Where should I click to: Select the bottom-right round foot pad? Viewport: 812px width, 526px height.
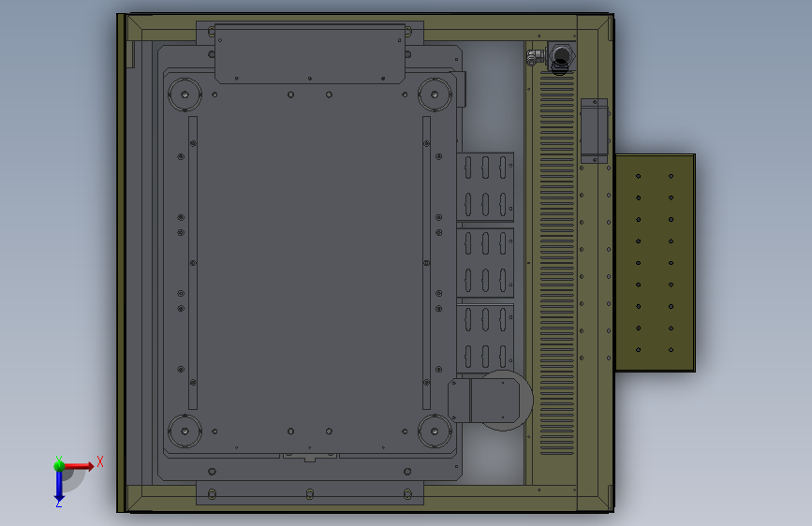[435, 431]
